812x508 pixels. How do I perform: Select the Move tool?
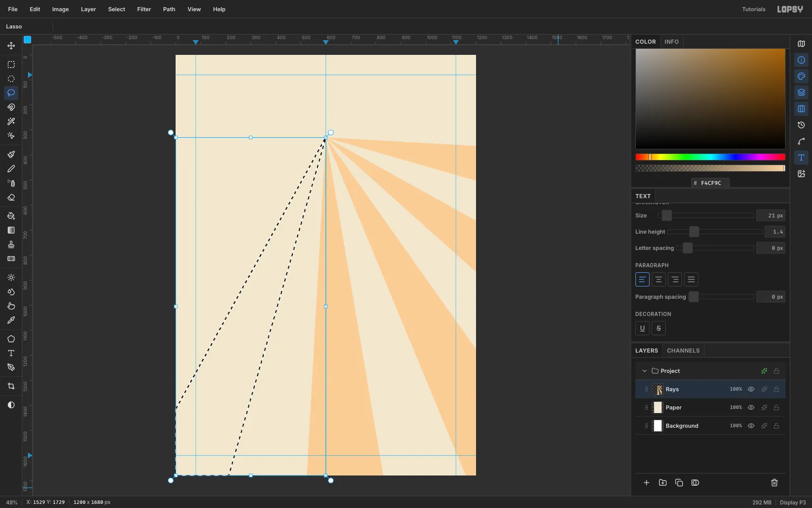[11, 46]
